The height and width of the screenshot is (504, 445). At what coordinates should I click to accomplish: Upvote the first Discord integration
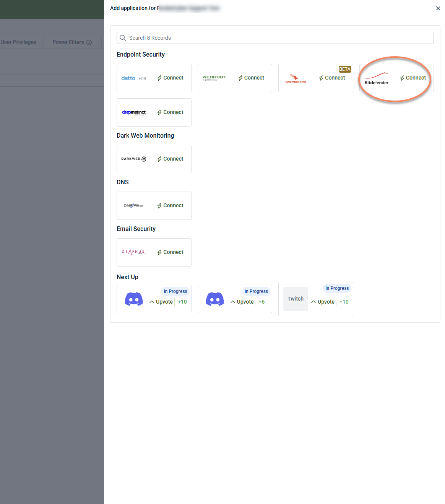[161, 302]
